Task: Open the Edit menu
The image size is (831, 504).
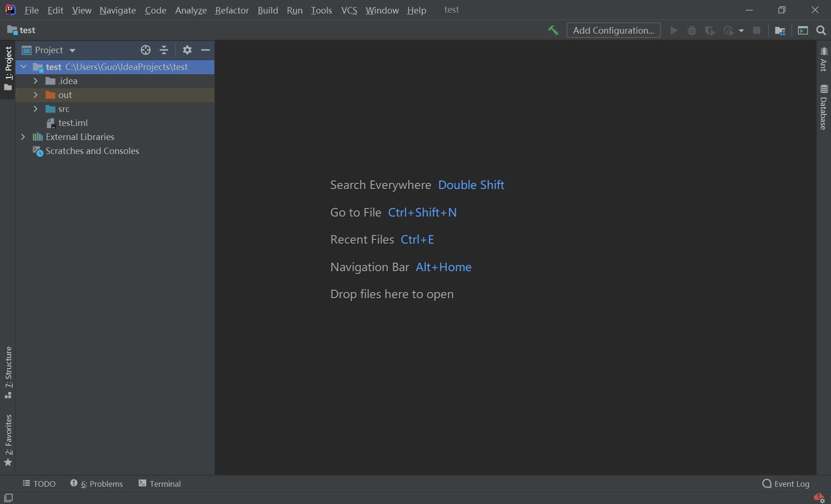Action: pos(55,10)
